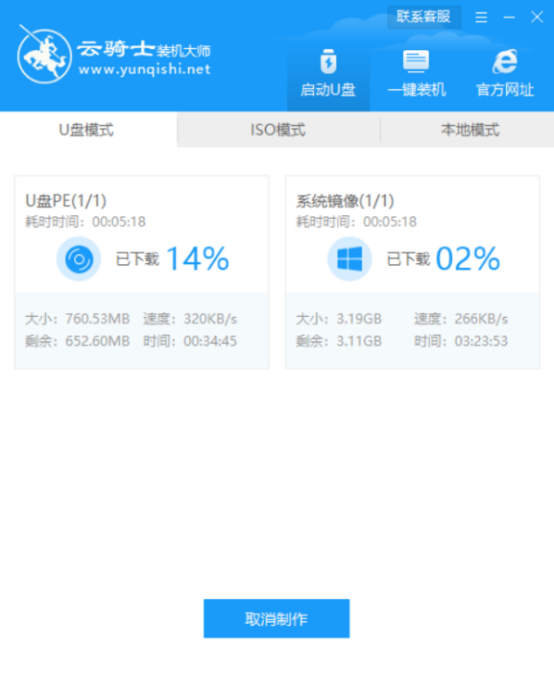
Task: Open 一键装机 computer icon
Action: point(416,61)
